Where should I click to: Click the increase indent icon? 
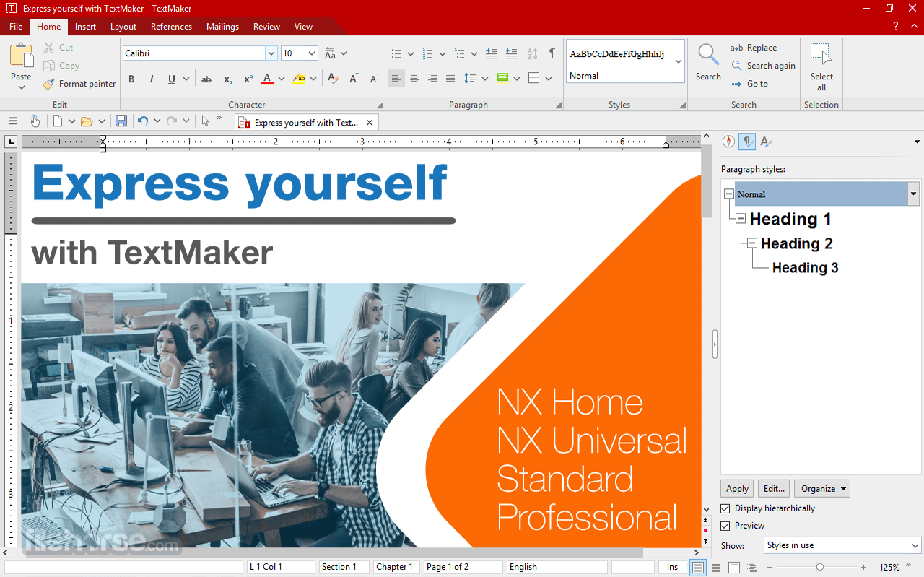[x=491, y=53]
